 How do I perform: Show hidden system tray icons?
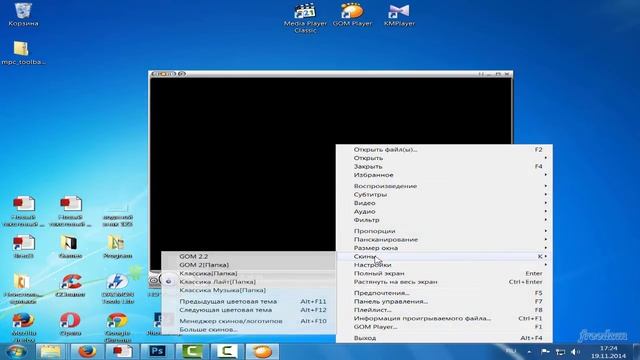pyautogui.click(x=529, y=352)
